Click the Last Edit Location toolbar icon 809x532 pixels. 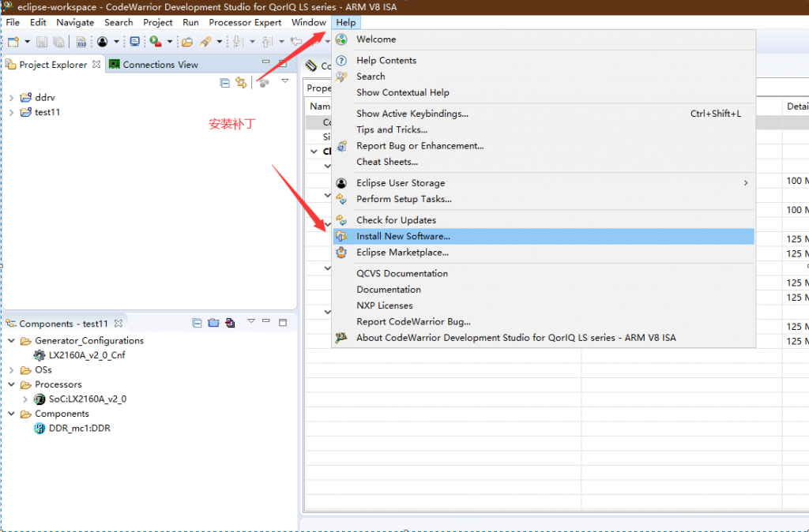pyautogui.click(x=296, y=42)
